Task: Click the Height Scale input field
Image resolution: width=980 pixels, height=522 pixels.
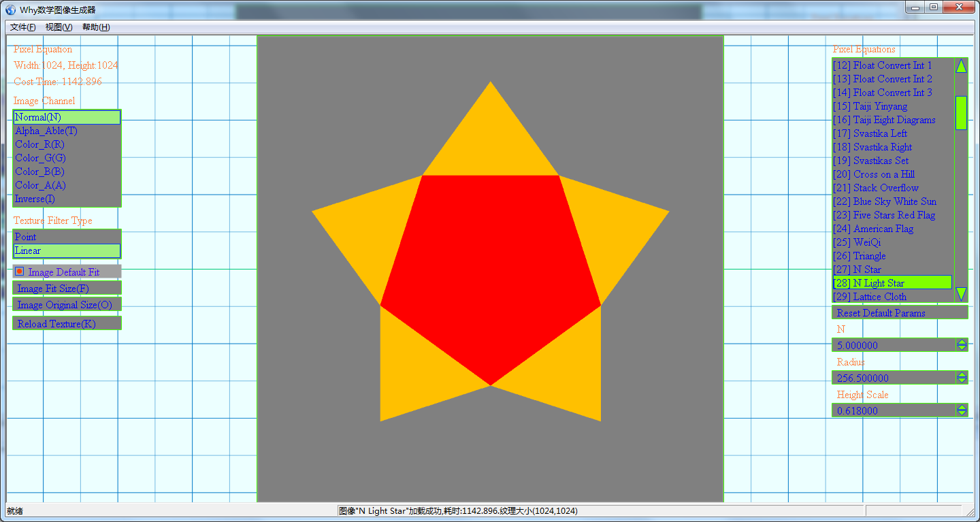Action: [x=894, y=410]
